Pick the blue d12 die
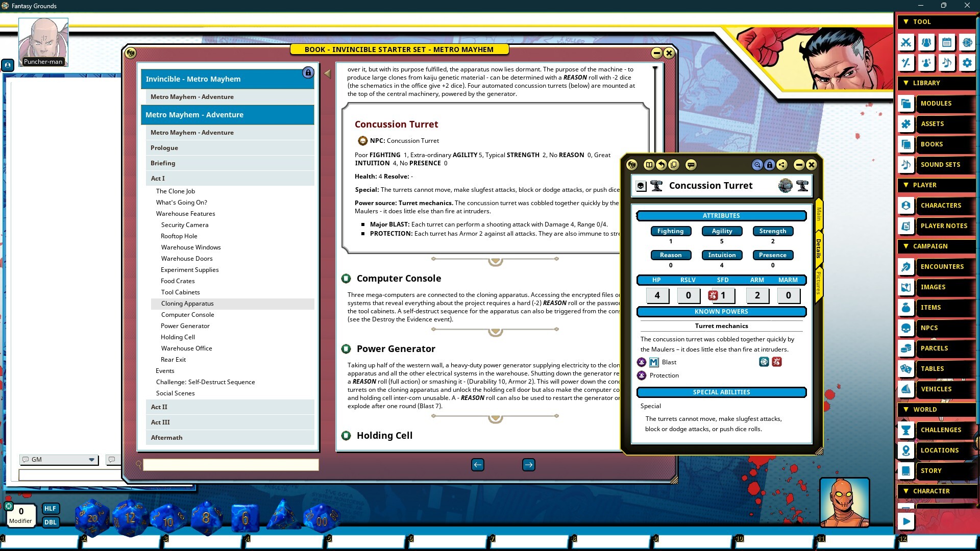This screenshot has height=551, width=980. (x=130, y=517)
